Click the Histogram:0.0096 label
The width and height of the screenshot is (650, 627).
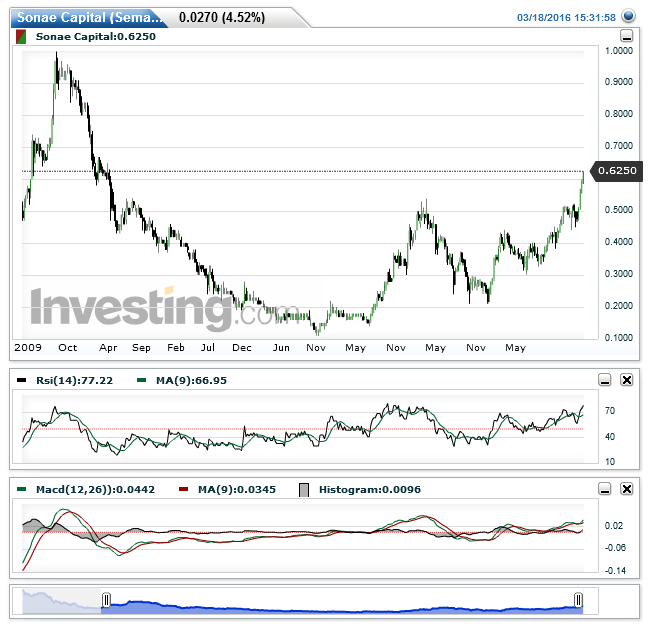tap(370, 490)
